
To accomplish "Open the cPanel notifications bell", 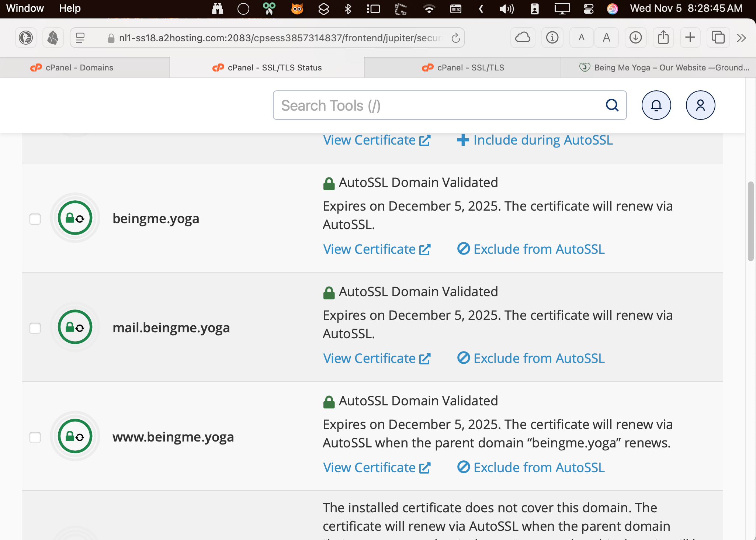I will (656, 105).
